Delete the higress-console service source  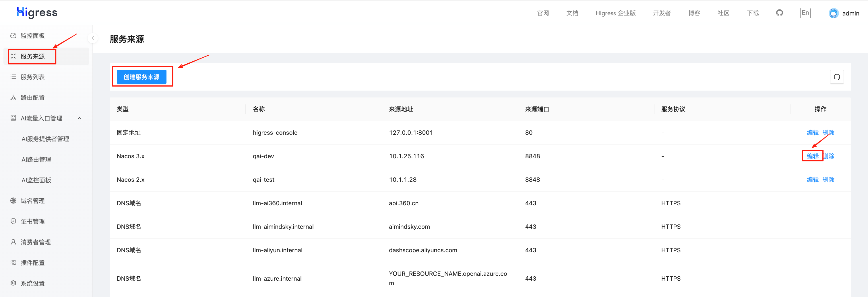coord(828,132)
